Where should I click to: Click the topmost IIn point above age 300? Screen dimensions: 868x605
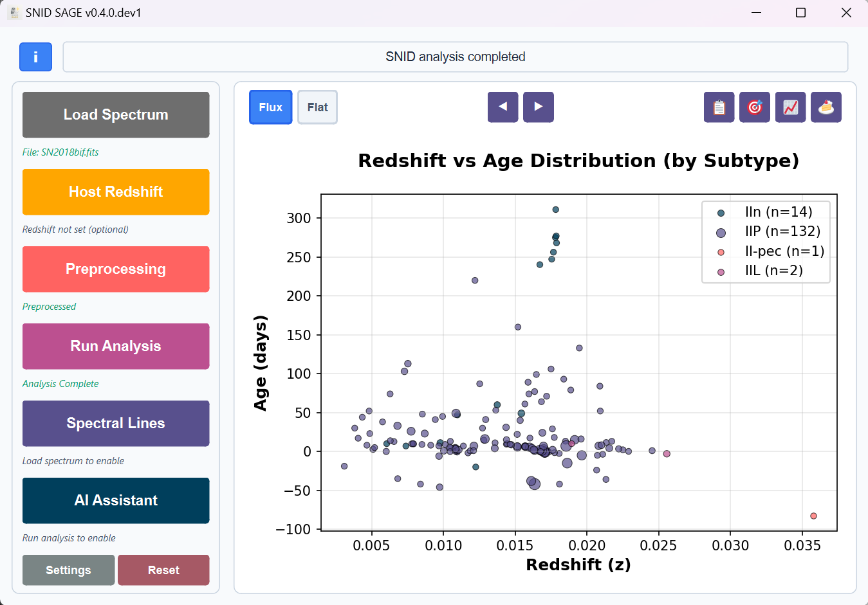coord(556,210)
